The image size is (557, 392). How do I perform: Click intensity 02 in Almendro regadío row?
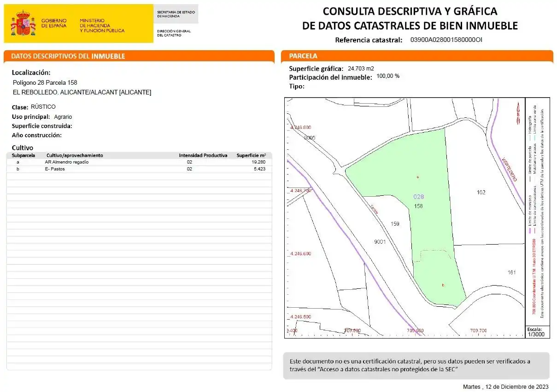coord(189,162)
